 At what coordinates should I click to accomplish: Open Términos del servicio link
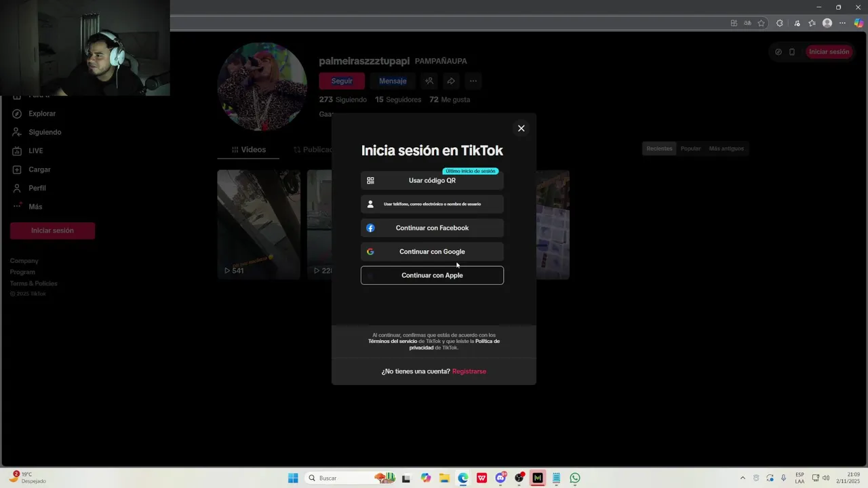(393, 342)
